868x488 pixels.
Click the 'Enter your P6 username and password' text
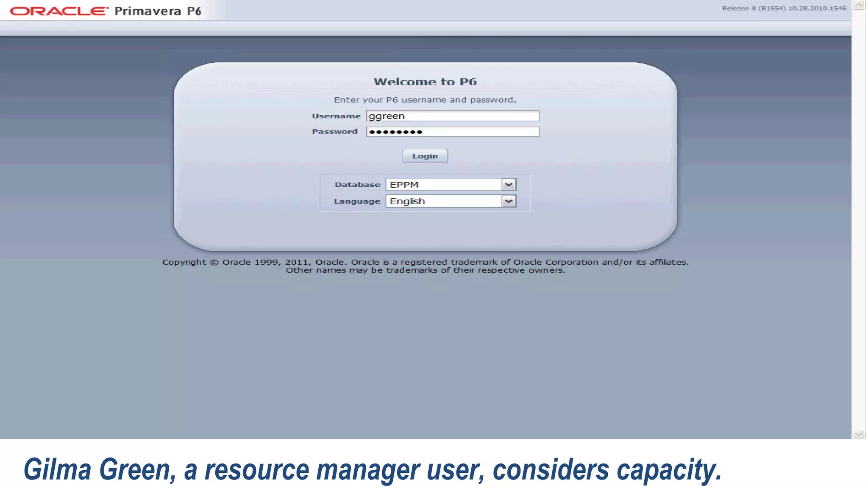click(x=425, y=100)
